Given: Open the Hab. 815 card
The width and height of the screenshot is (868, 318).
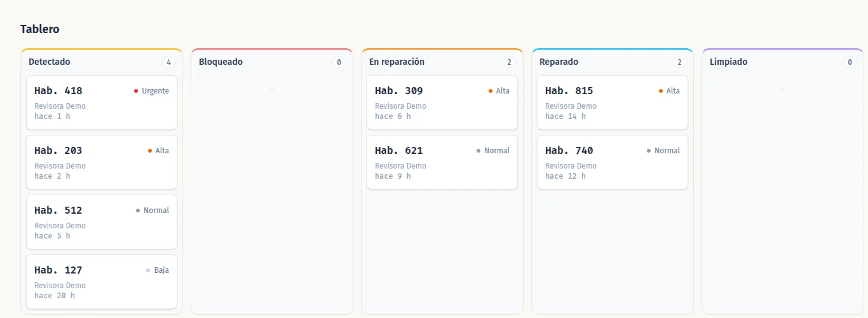Looking at the screenshot, I should 613,102.
